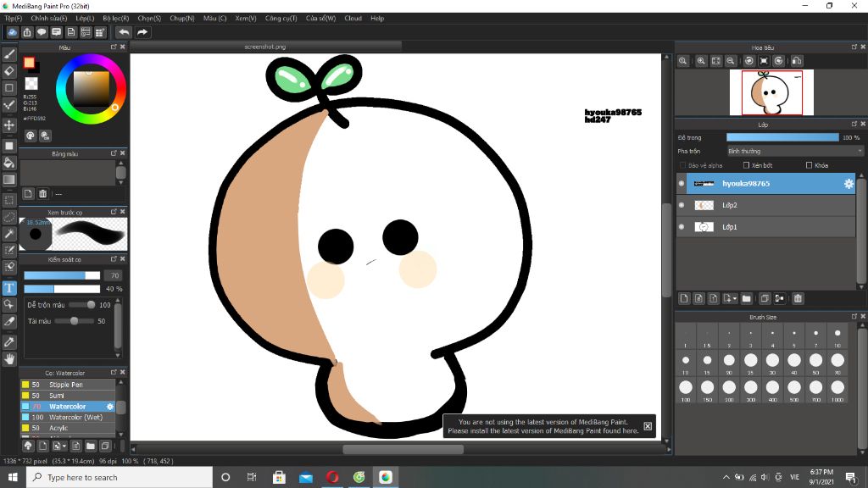868x488 pixels.
Task: Click the layer opacity (Độ trong) slider
Action: 782,137
